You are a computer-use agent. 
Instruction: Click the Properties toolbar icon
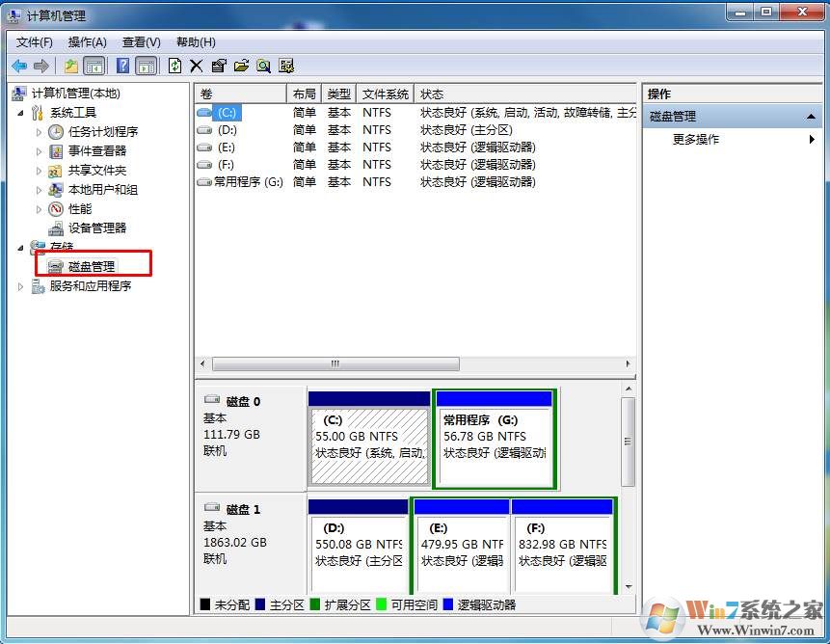(x=219, y=67)
